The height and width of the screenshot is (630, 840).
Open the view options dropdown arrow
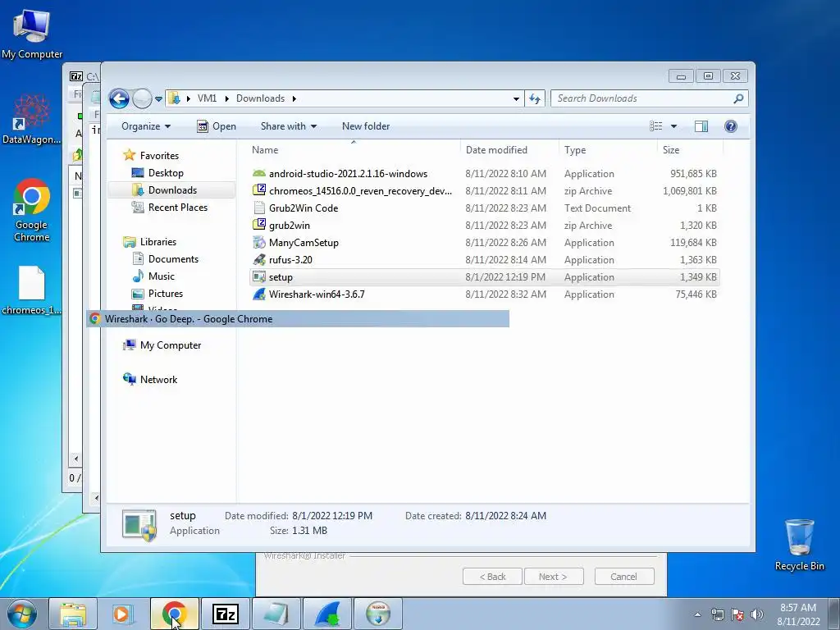click(x=674, y=126)
